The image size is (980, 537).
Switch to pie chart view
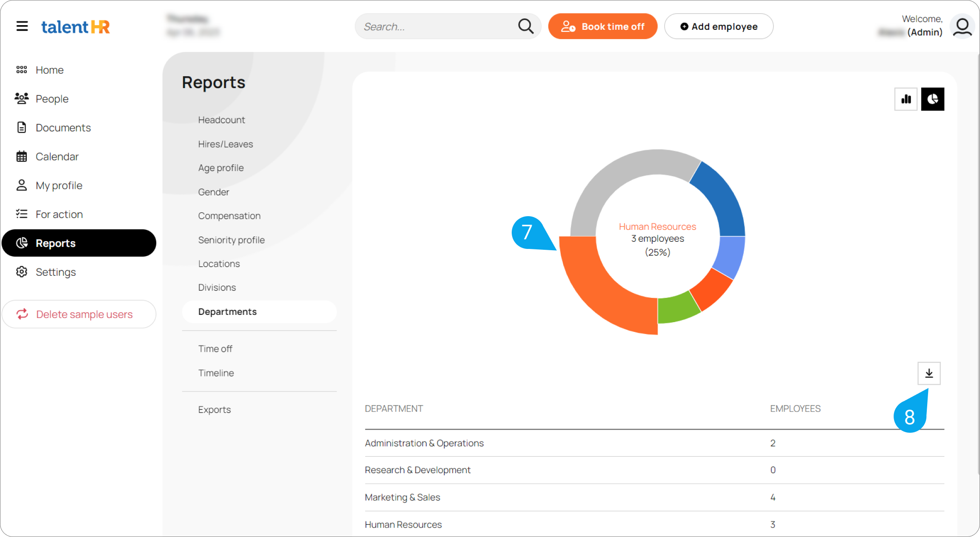click(933, 99)
